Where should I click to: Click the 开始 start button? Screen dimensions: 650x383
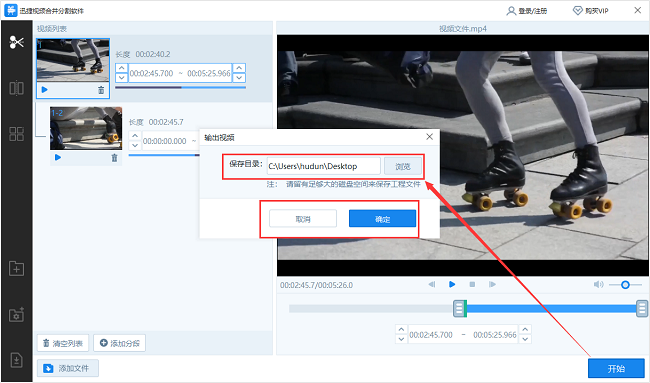click(x=616, y=368)
